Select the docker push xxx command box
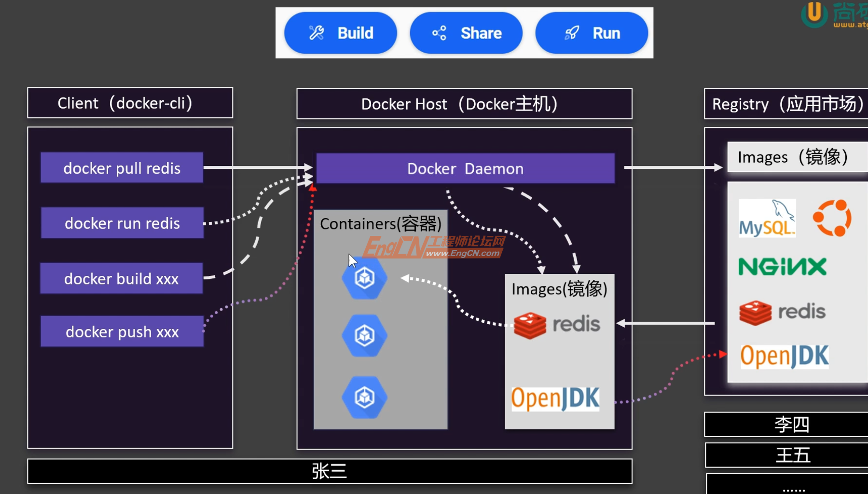 click(x=122, y=331)
